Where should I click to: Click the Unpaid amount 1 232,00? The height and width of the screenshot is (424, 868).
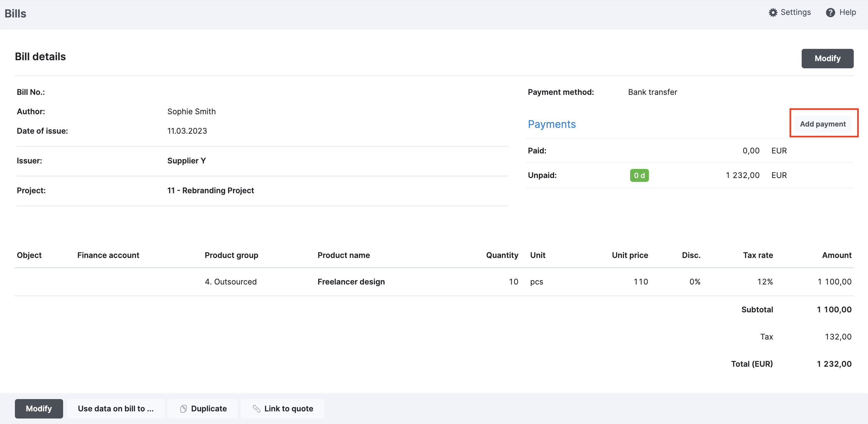tap(742, 175)
